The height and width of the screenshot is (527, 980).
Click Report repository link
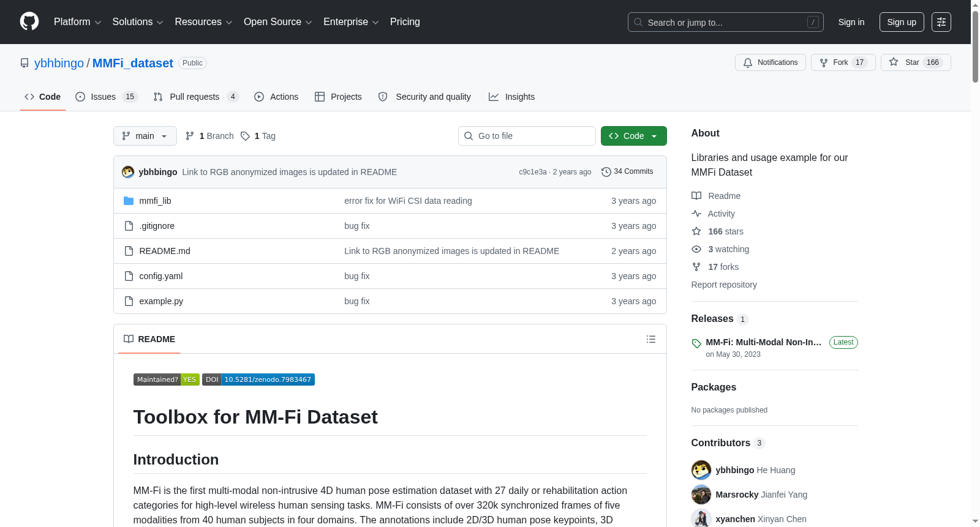(724, 285)
